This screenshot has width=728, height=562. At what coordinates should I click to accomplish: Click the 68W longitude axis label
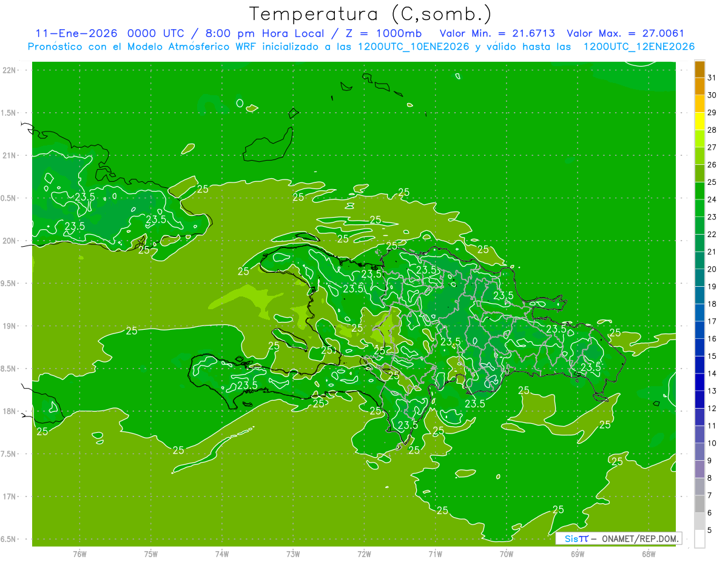649,554
